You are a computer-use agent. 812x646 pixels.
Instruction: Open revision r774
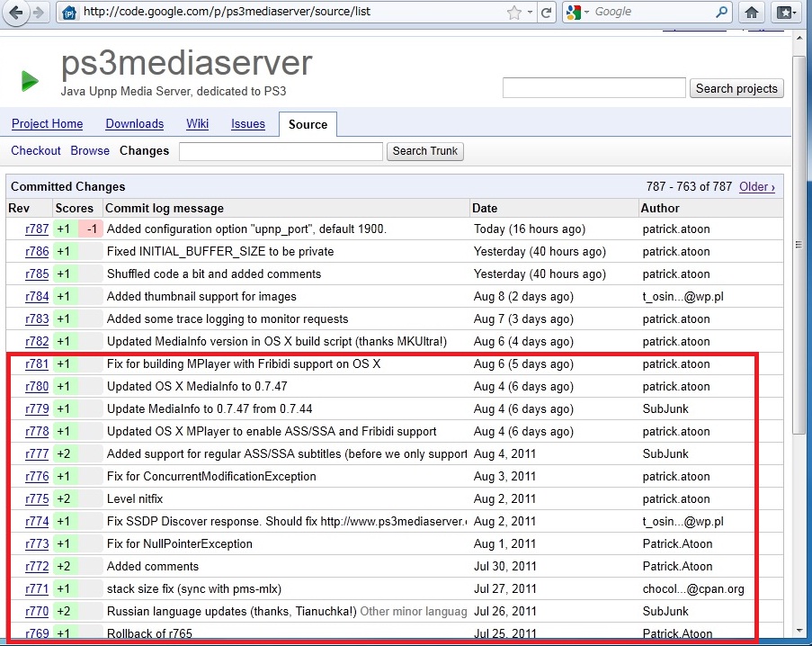click(37, 521)
